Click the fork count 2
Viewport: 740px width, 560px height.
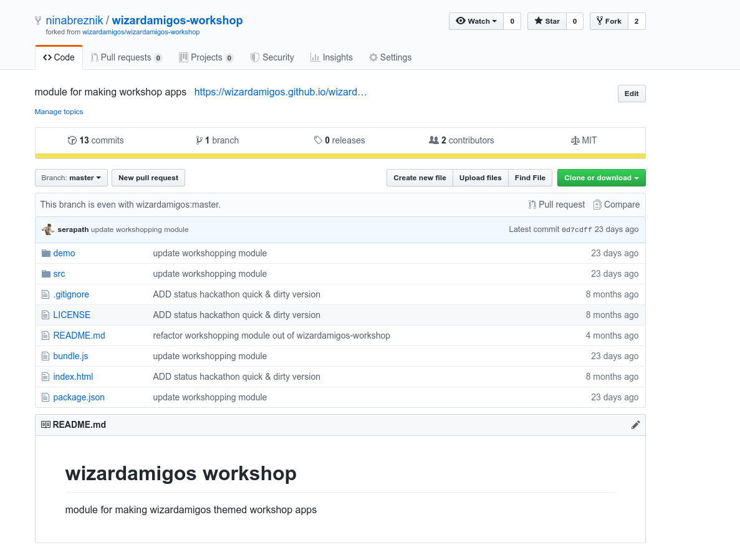point(637,21)
